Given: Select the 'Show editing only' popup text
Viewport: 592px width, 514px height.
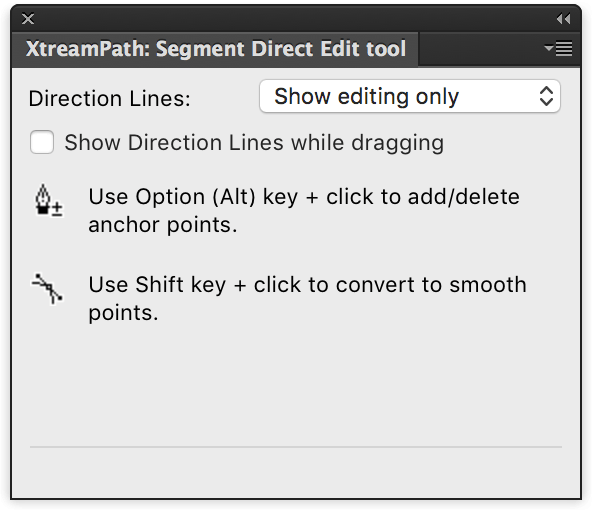Looking at the screenshot, I should (x=366, y=96).
